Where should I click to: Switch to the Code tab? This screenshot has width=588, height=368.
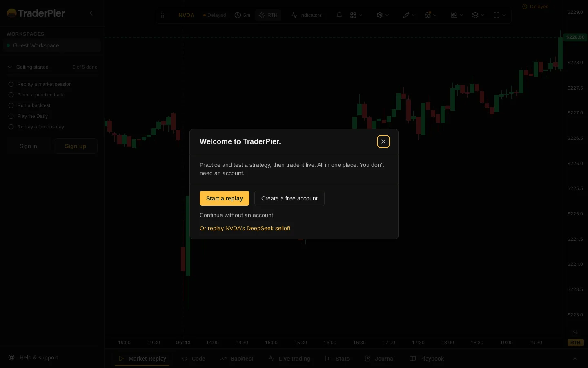click(x=193, y=359)
